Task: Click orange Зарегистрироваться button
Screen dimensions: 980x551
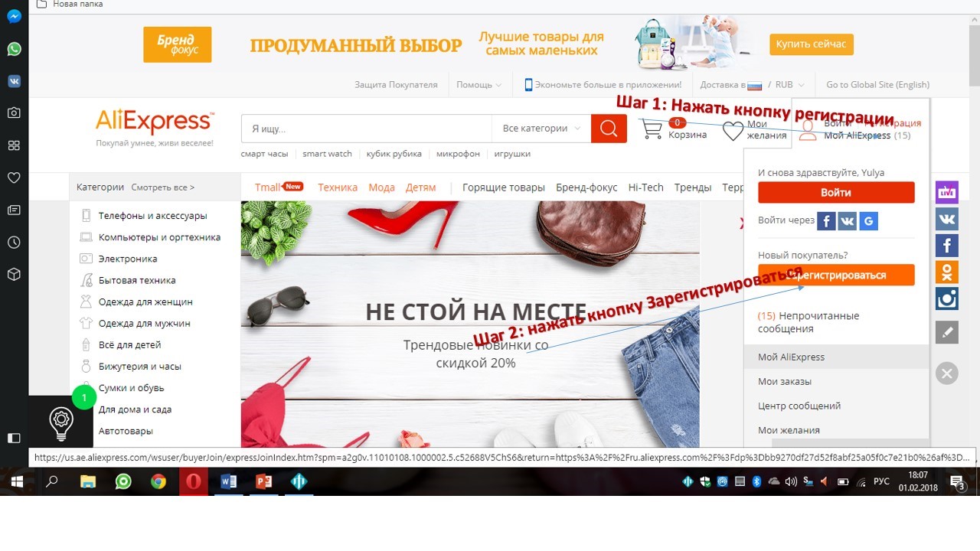Action: pyautogui.click(x=836, y=275)
